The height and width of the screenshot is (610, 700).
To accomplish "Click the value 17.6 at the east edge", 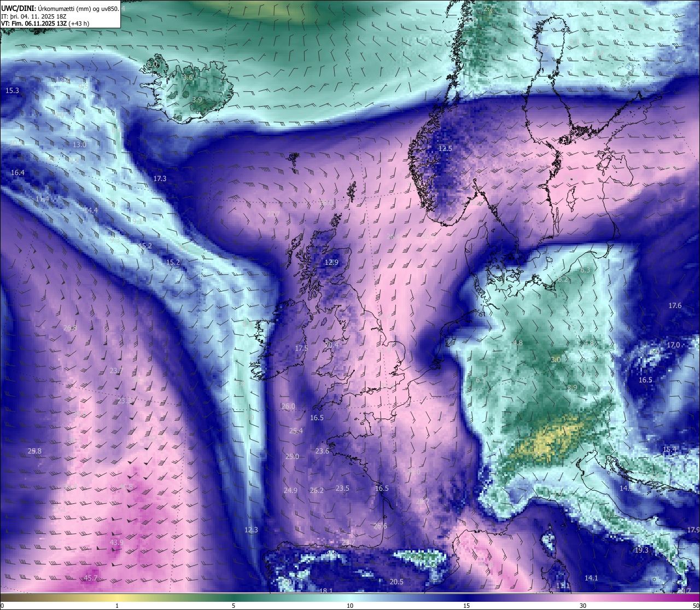I will pos(675,305).
